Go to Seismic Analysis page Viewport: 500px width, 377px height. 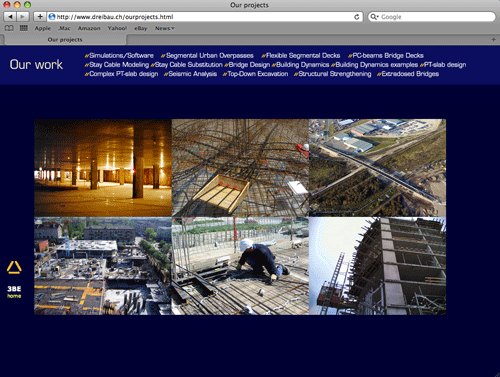(x=190, y=74)
